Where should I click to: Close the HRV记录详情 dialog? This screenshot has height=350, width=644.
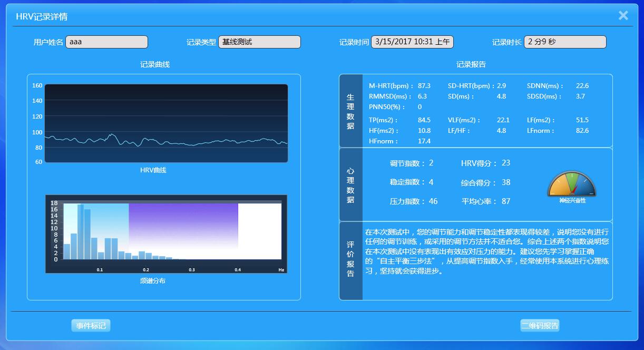coord(623,15)
